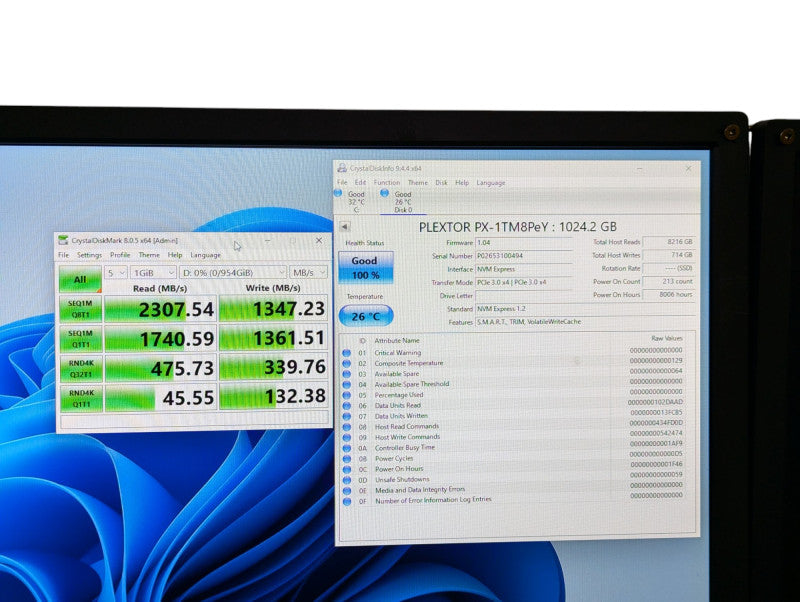
Task: Close the CrystalDiskInfo window
Action: point(688,168)
